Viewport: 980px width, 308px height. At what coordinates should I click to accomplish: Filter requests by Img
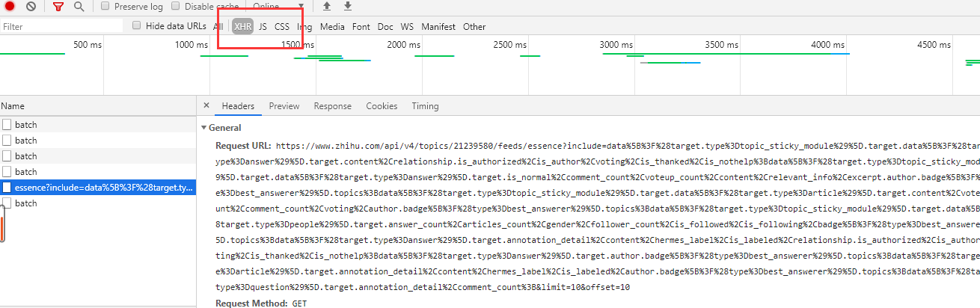[304, 26]
